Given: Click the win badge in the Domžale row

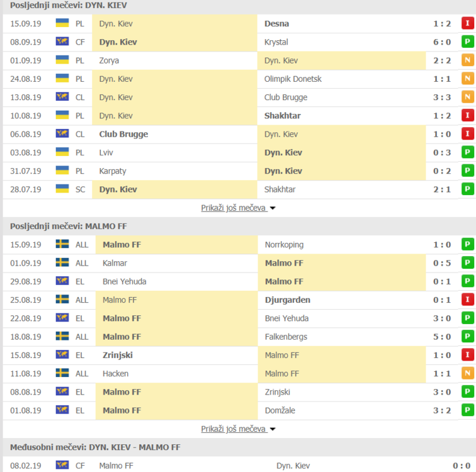Looking at the screenshot, I should 467,410.
